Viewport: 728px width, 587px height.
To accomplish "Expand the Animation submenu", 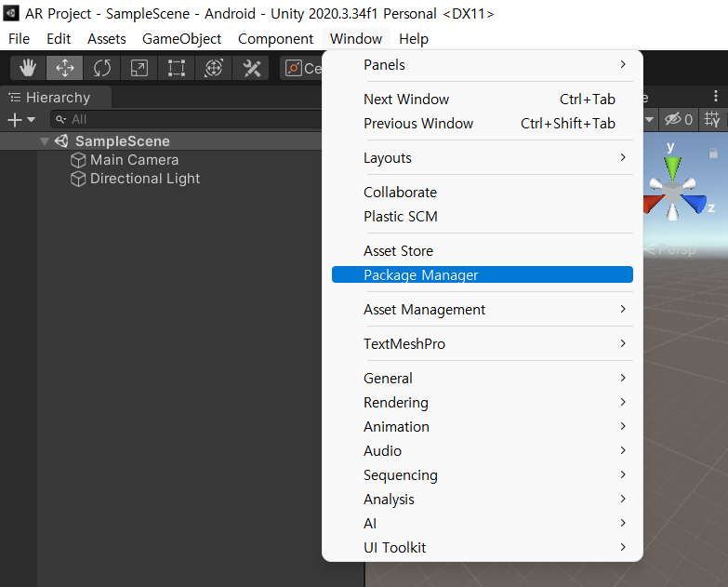I will (x=482, y=426).
